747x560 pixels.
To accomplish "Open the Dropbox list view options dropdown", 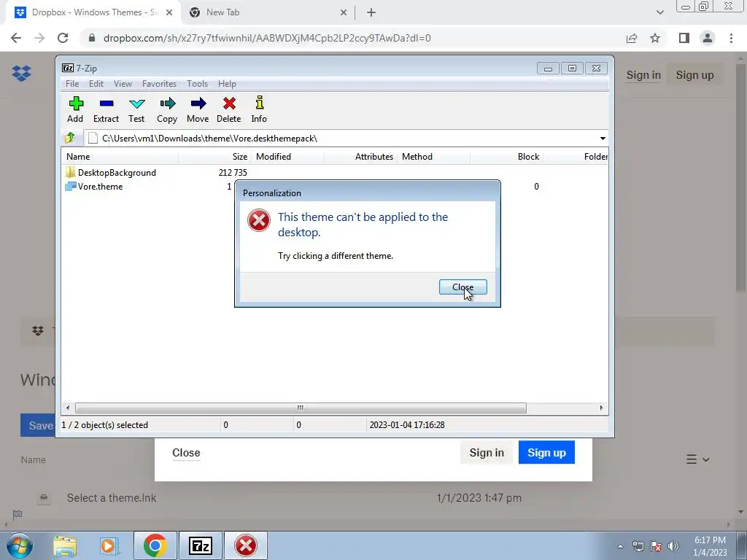I will pyautogui.click(x=698, y=459).
